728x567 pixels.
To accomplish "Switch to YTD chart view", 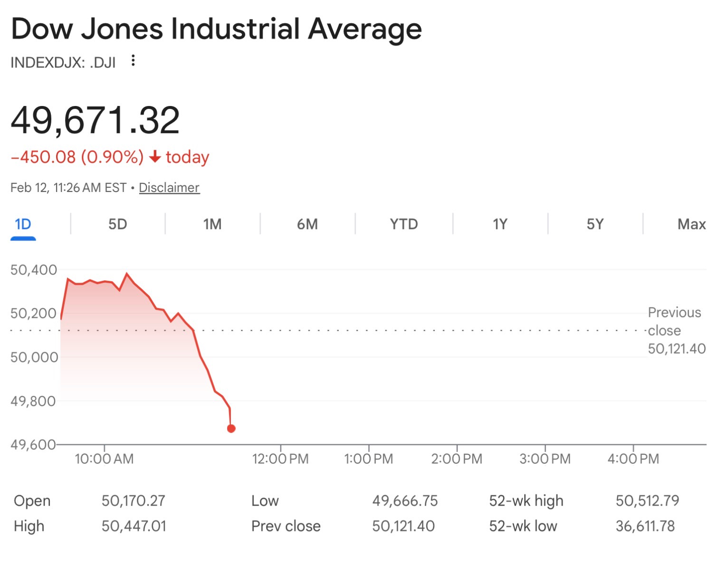I will coord(403,224).
